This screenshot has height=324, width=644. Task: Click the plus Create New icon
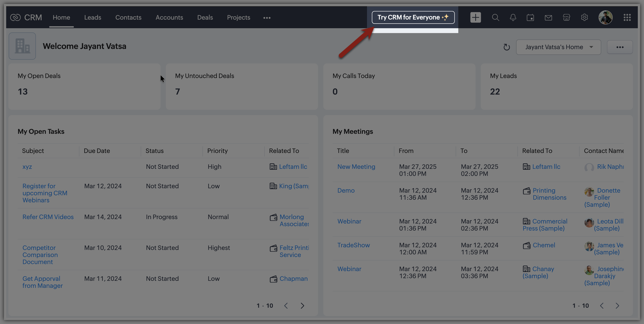[475, 17]
